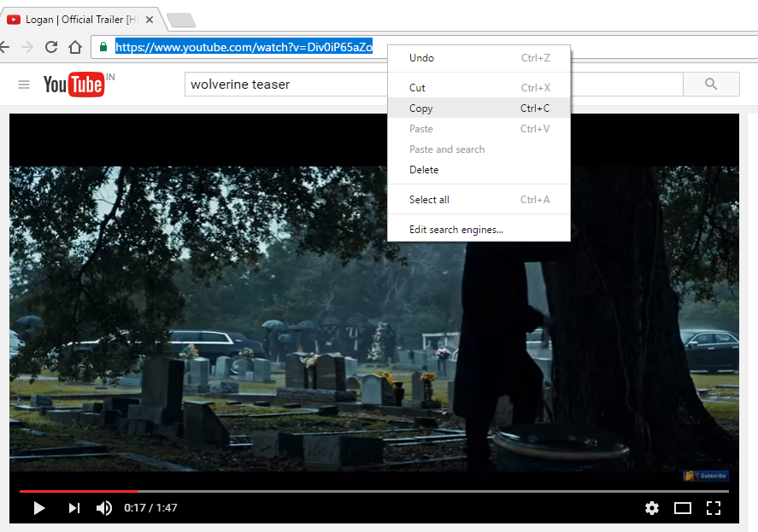
Task: Click the browser back arrow
Action: point(4,47)
